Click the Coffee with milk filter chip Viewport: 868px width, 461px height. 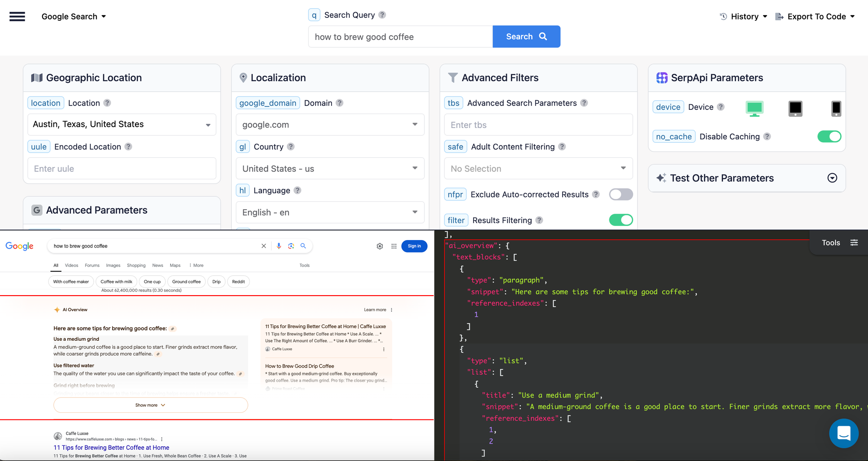116,282
